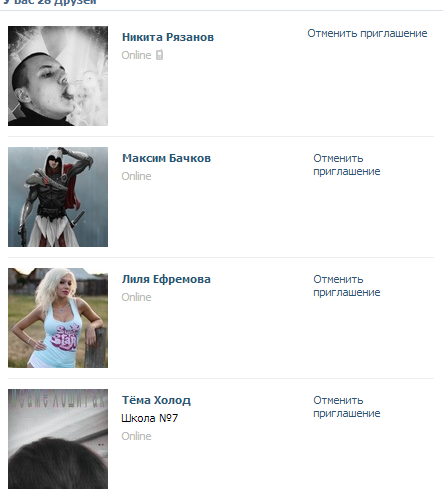The width and height of the screenshot is (443, 495).
Task: Open Никита Рязанов's profile photo
Action: coord(58,76)
